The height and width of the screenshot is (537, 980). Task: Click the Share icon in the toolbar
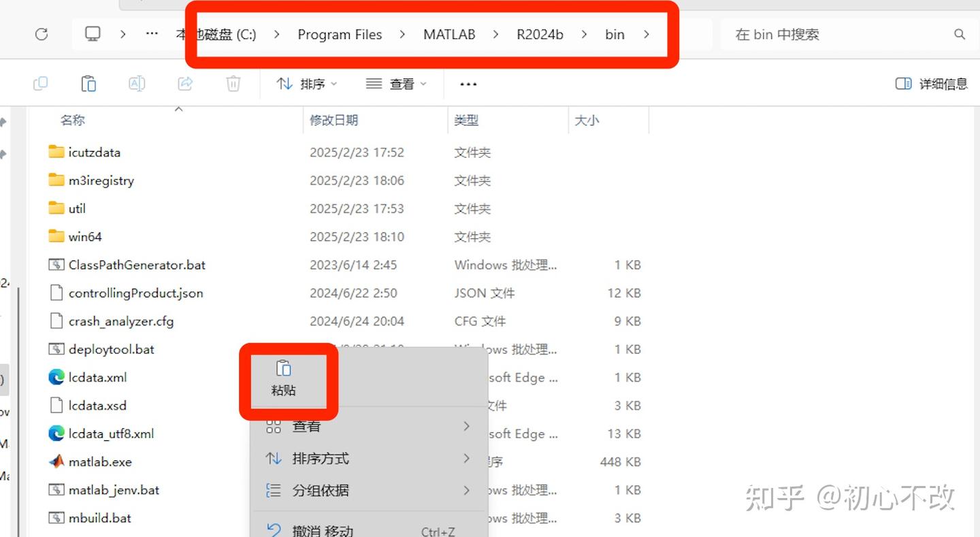tap(184, 83)
